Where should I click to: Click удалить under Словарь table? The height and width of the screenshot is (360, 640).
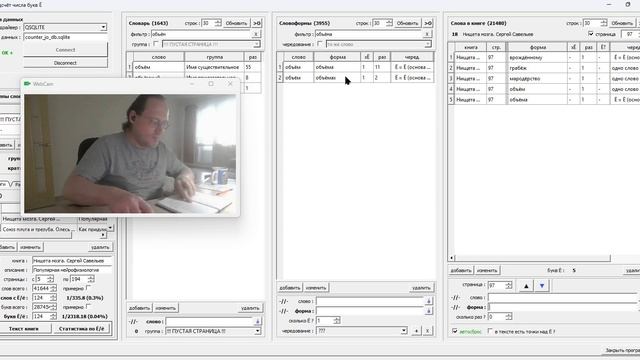[250, 308]
